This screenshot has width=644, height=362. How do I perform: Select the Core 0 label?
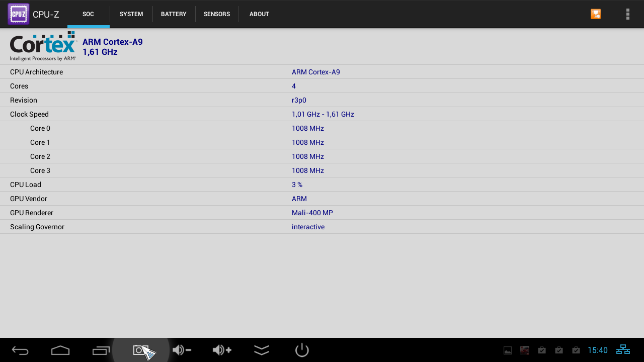click(x=40, y=128)
